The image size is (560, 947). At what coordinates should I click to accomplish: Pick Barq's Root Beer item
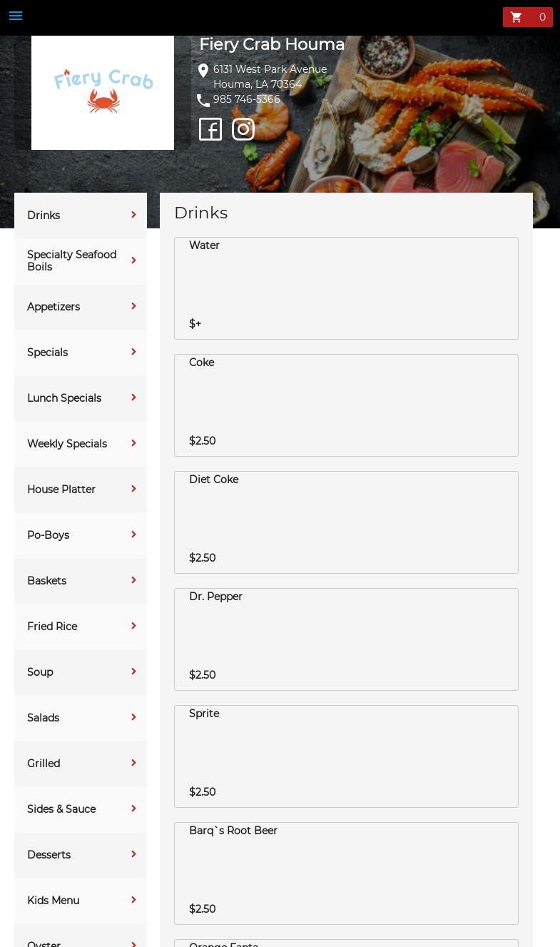(x=346, y=873)
